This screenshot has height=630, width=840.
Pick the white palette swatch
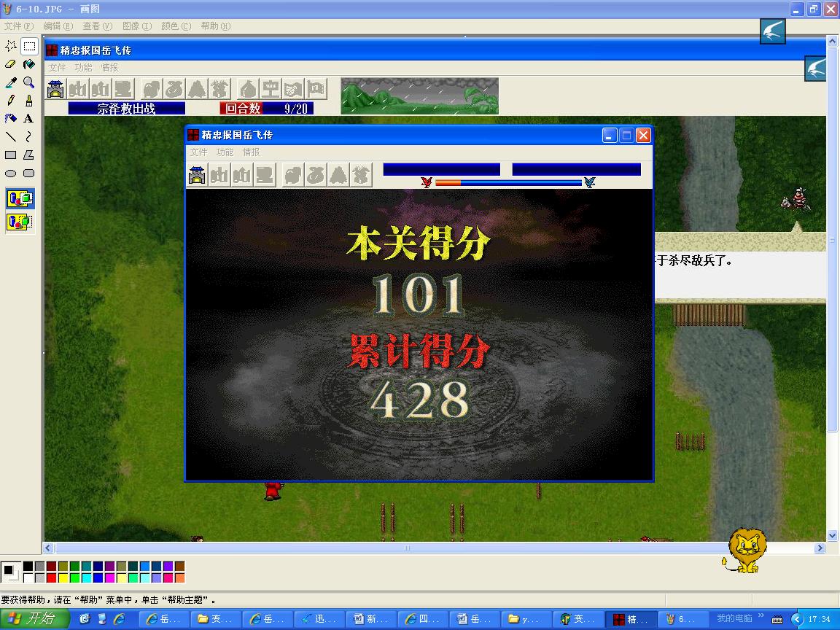pos(28,578)
